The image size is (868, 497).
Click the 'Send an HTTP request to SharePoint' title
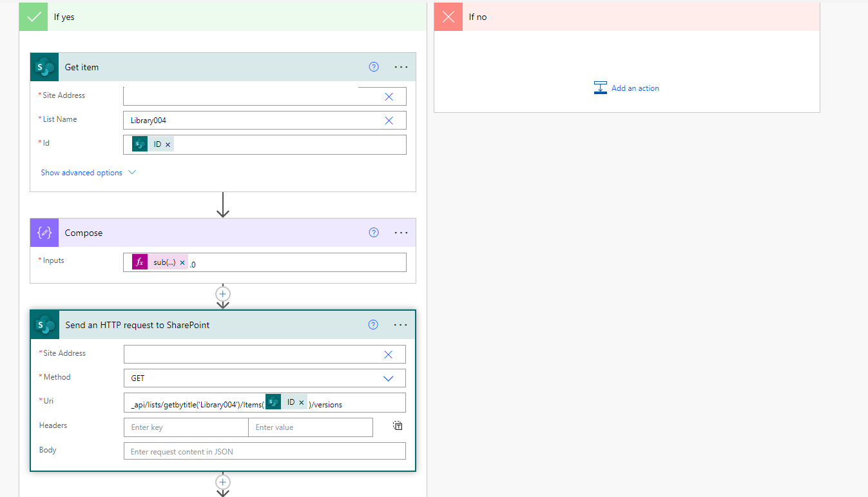[137, 325]
